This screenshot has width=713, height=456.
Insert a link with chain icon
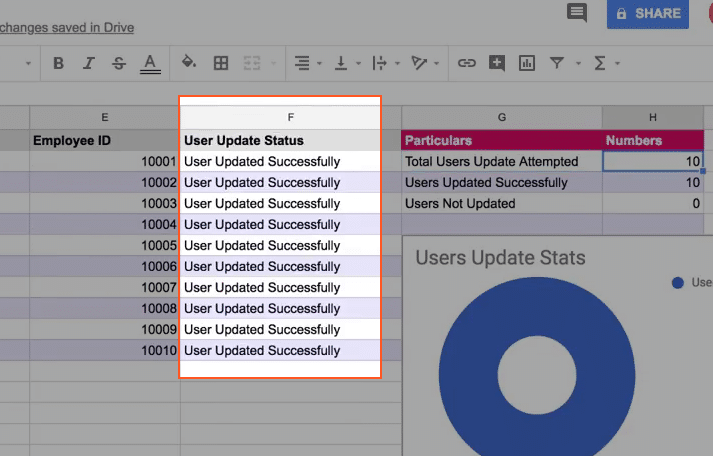tap(467, 63)
